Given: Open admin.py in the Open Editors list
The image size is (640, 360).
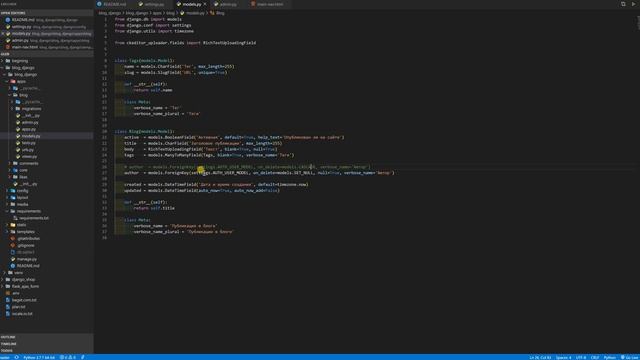Looking at the screenshot, I should [x=47, y=40].
